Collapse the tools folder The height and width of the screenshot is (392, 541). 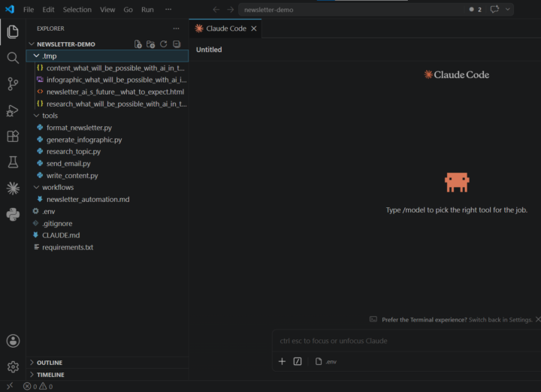(x=36, y=116)
